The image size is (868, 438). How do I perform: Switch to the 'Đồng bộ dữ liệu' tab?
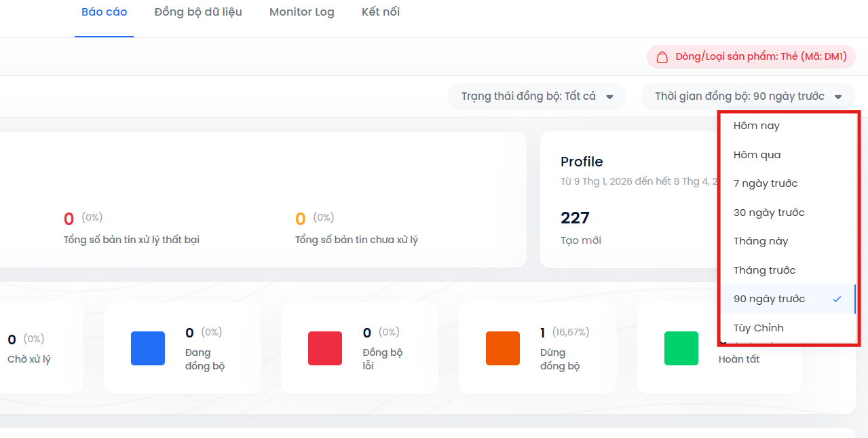198,12
